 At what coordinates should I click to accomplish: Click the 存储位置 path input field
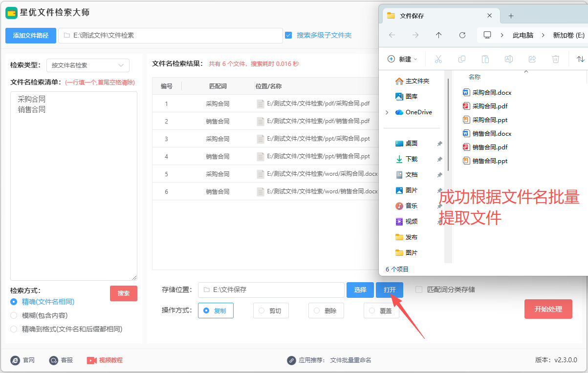point(271,290)
